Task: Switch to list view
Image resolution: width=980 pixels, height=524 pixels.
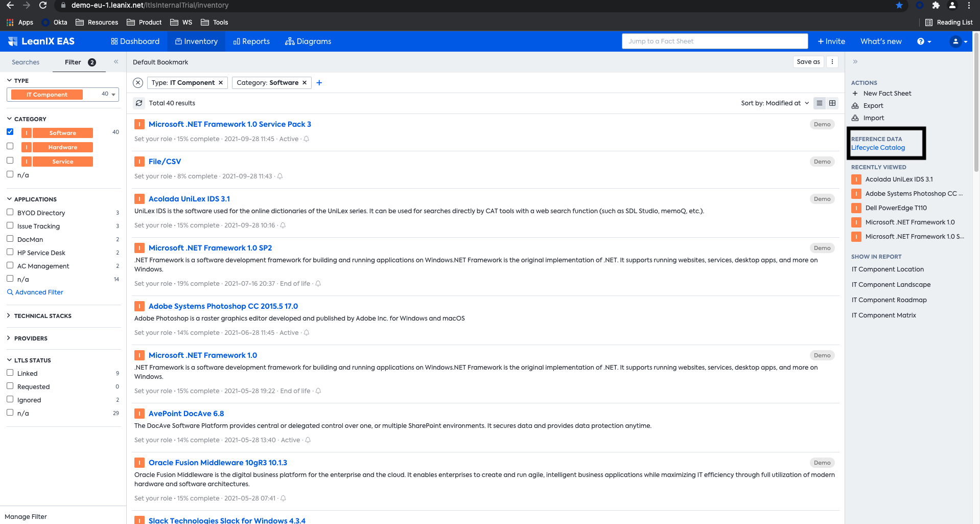Action: tap(820, 103)
